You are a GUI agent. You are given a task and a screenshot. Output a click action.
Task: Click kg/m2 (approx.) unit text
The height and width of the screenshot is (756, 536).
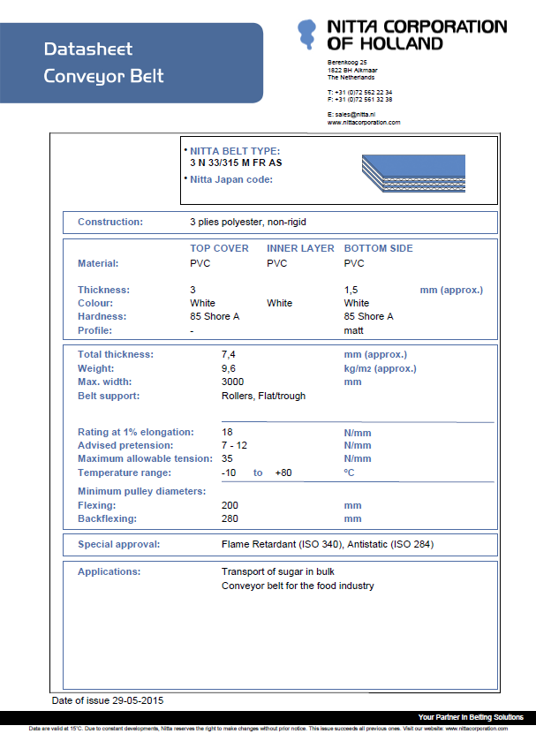pos(381,368)
